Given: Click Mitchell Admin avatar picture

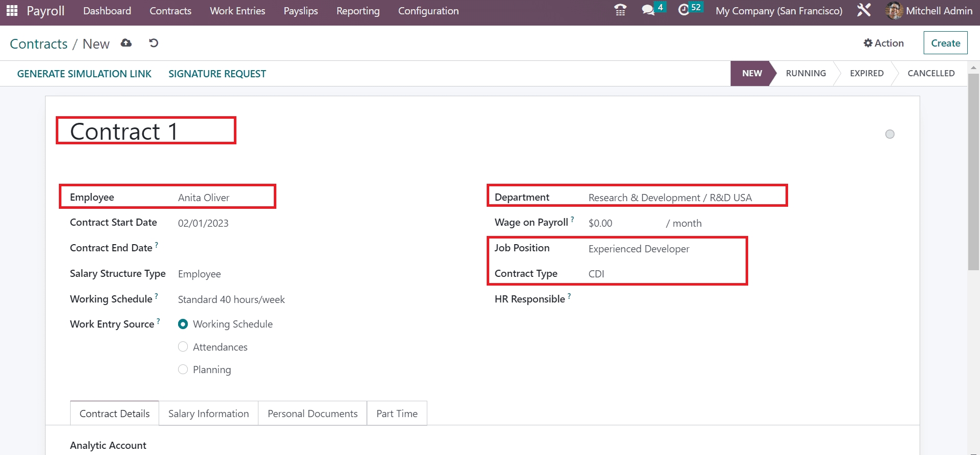Looking at the screenshot, I should 894,11.
